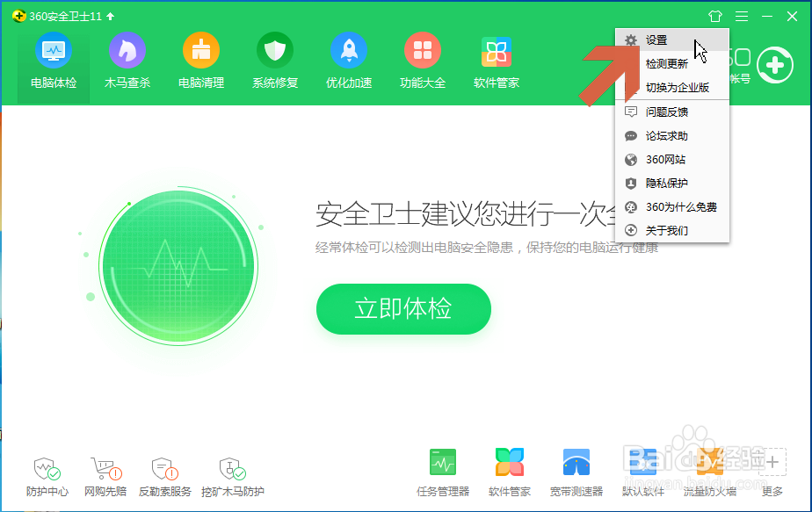This screenshot has height=512, width=812.
Task: Click the 360安全卫士11 title text
Action: click(65, 17)
